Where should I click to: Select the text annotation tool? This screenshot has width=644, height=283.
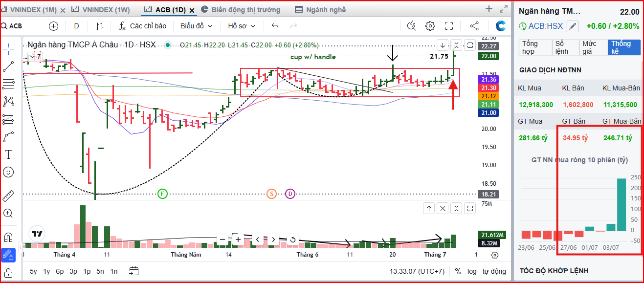[8, 154]
